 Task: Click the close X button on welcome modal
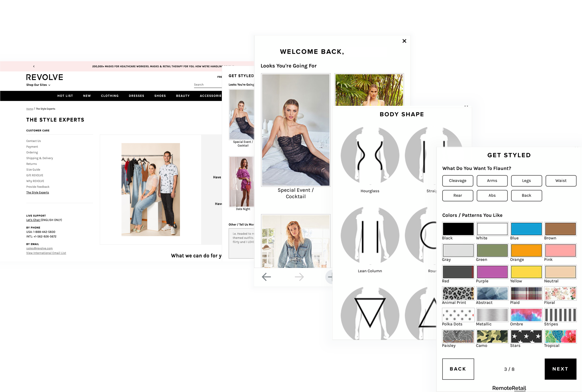click(x=404, y=41)
